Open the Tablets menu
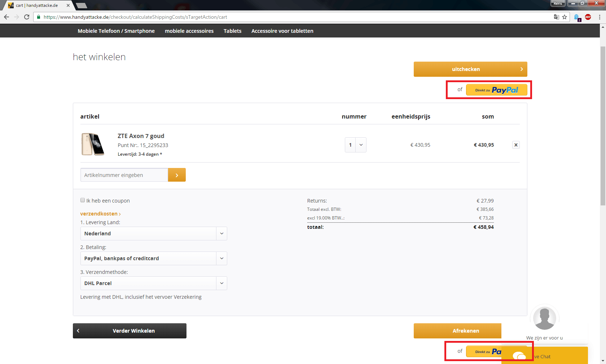Viewport: 606px width, 364px height. (232, 31)
